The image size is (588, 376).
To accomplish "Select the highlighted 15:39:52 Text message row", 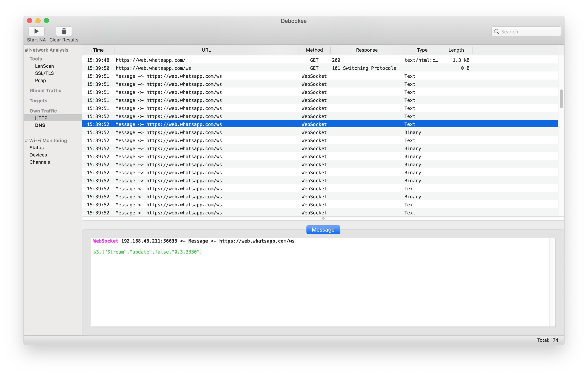I will pos(320,124).
